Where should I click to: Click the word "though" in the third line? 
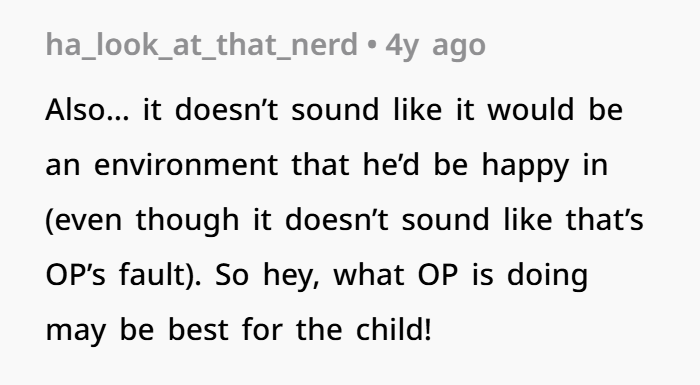[x=188, y=221]
